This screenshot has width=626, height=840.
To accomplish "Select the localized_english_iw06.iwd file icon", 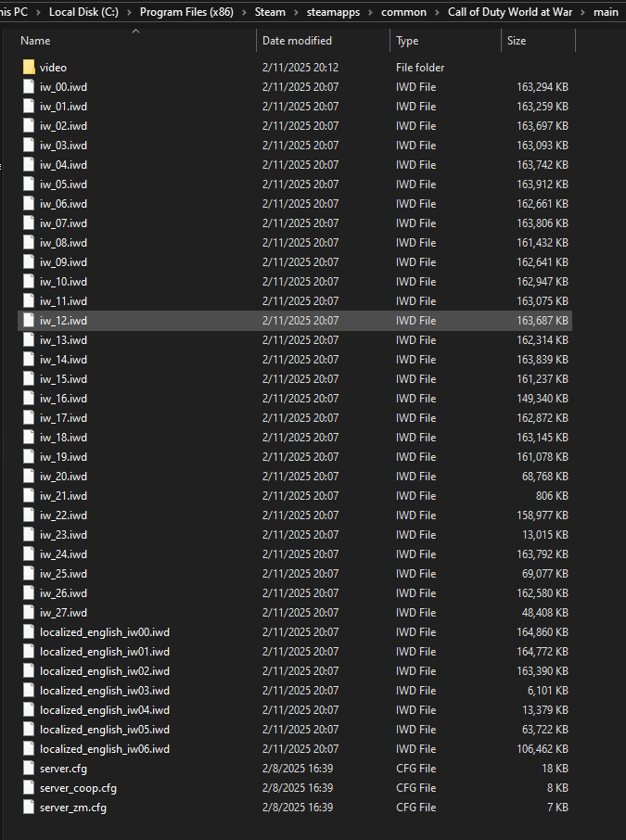I will (29, 749).
